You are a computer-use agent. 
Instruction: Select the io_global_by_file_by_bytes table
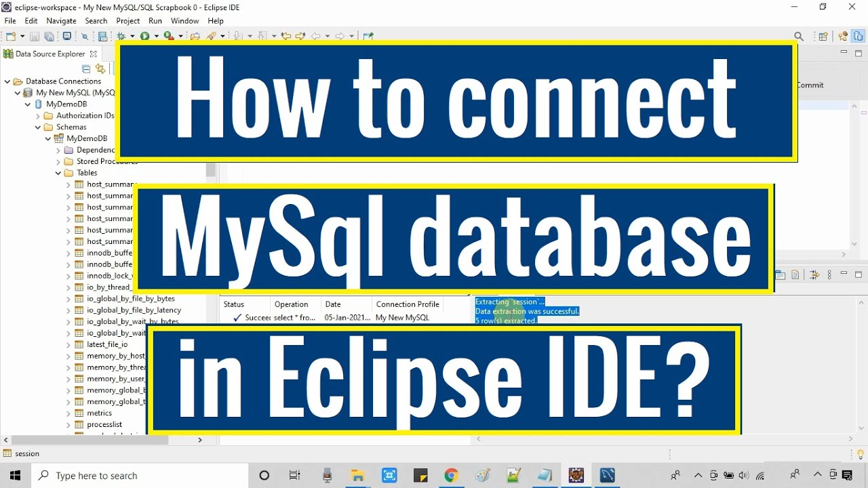(x=131, y=299)
